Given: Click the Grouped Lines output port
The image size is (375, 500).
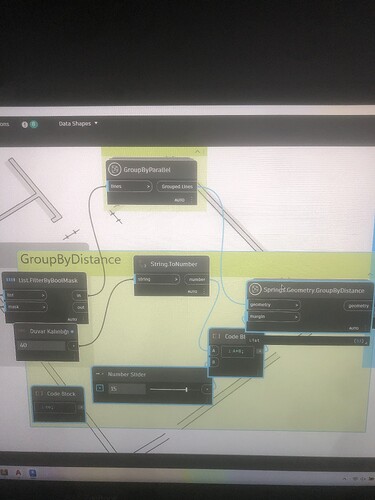Looking at the screenshot, I should 177,187.
